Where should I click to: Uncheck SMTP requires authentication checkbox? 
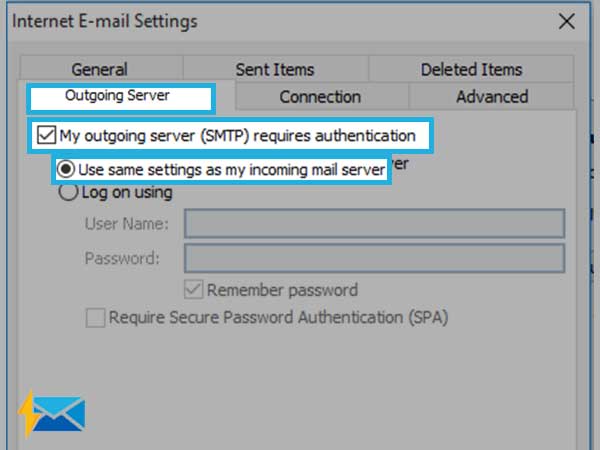tap(46, 135)
